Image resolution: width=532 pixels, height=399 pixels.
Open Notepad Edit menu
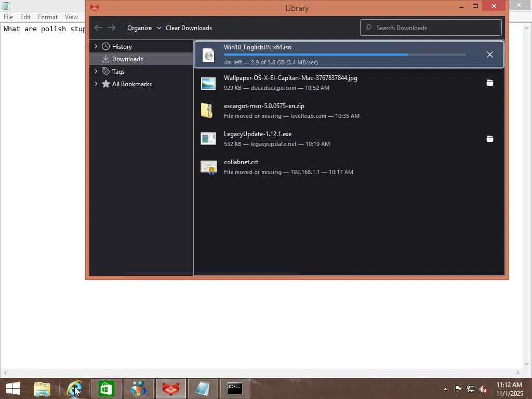click(25, 17)
